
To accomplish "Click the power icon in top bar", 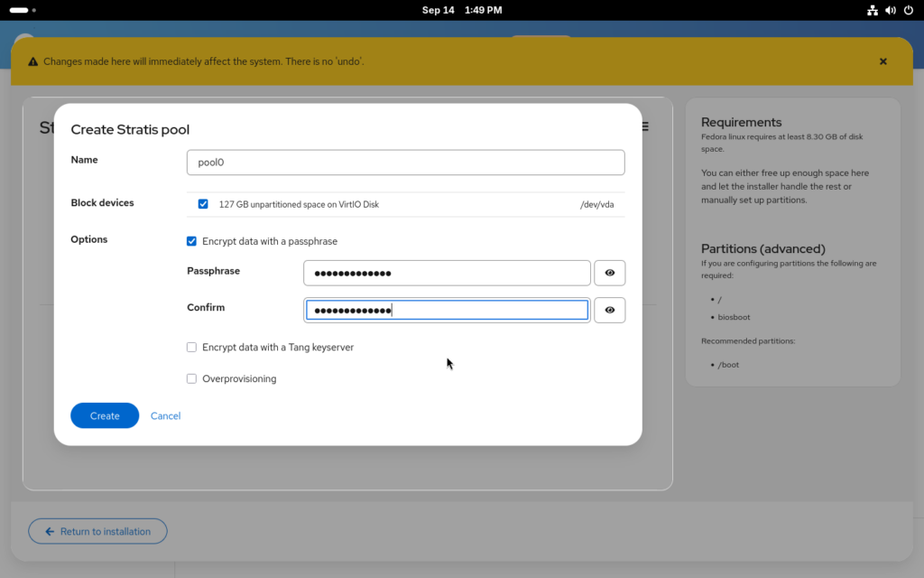I will (x=908, y=10).
